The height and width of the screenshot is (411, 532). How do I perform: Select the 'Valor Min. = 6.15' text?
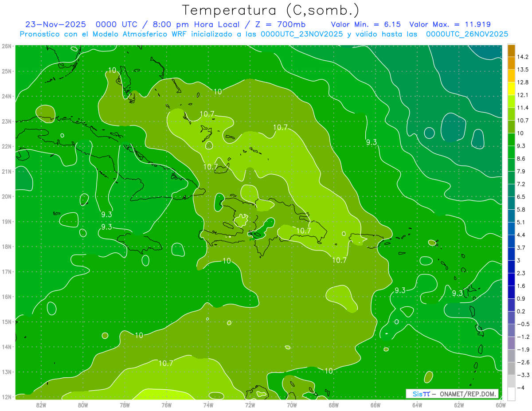coord(366,24)
